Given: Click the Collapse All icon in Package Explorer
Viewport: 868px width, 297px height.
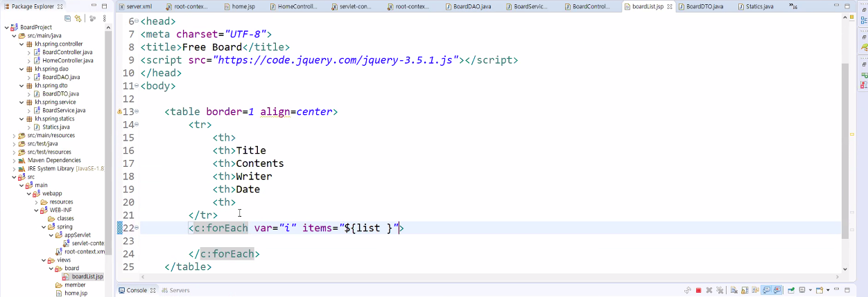Looking at the screenshot, I should [x=67, y=19].
